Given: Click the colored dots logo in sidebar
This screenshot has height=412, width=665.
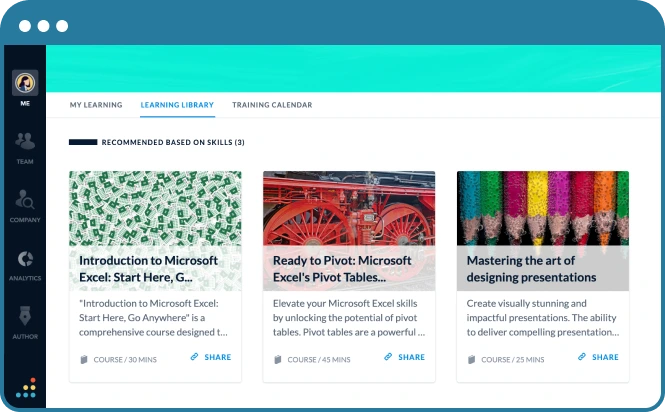Looking at the screenshot, I should pyautogui.click(x=26, y=388).
